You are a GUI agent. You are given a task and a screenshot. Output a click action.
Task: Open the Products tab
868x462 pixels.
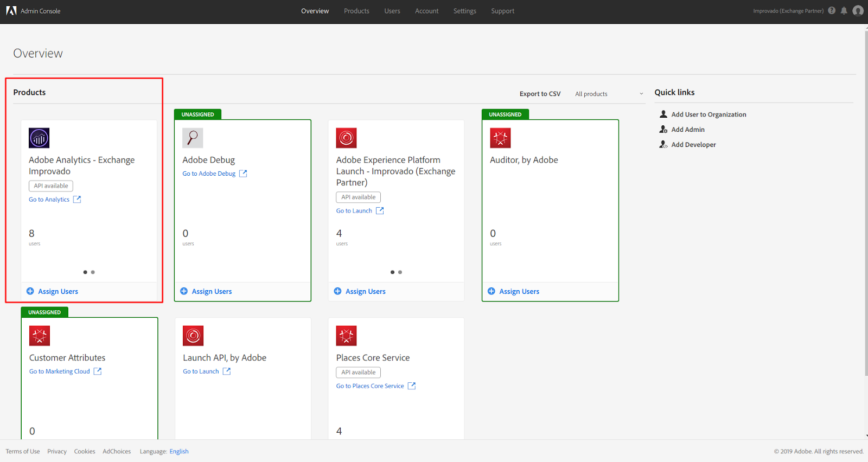click(356, 11)
